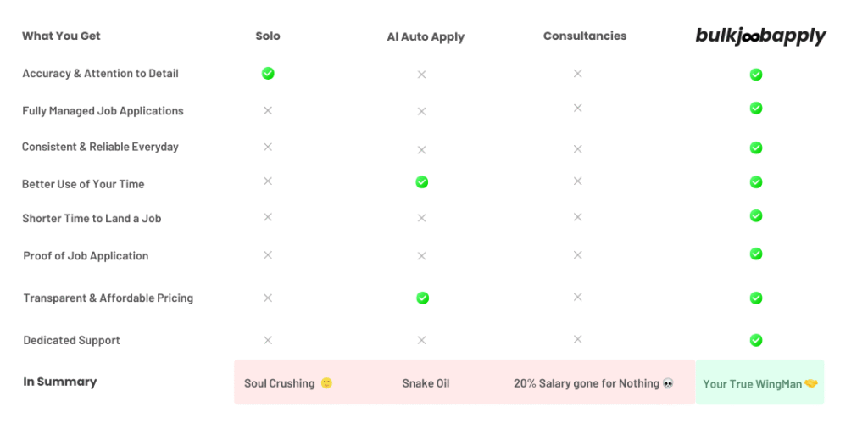
Task: Click Consultancies' X mark for Accuracy row
Action: click(577, 74)
